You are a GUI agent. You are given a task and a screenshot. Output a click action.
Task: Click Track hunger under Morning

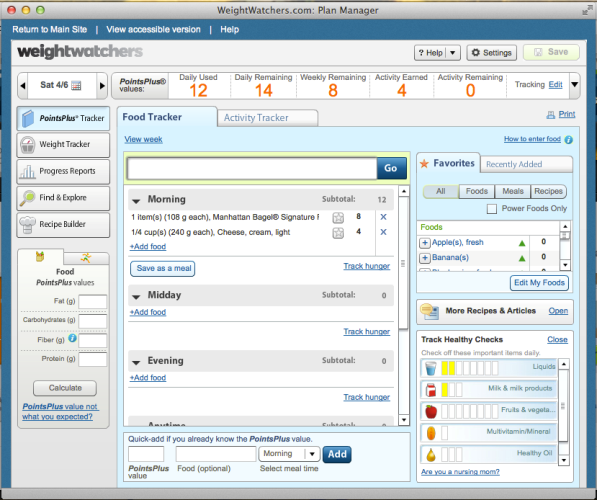pyautogui.click(x=367, y=266)
